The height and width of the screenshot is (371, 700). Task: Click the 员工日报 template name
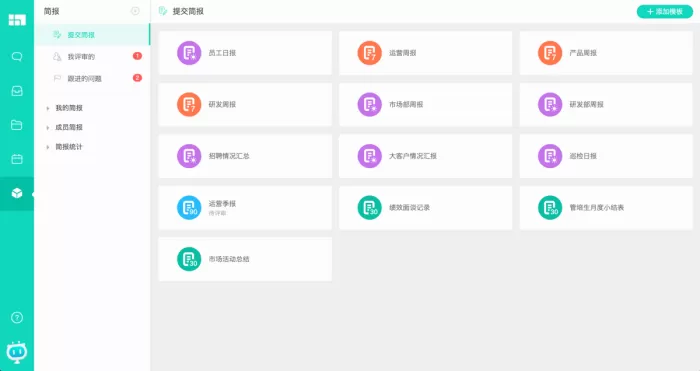click(222, 53)
